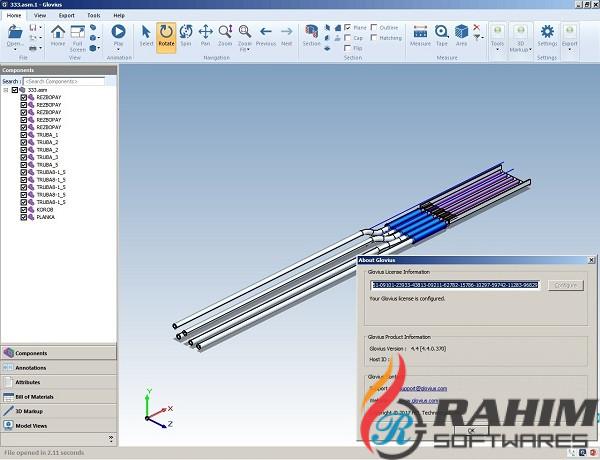Enable the Outline checkbox

374,28
